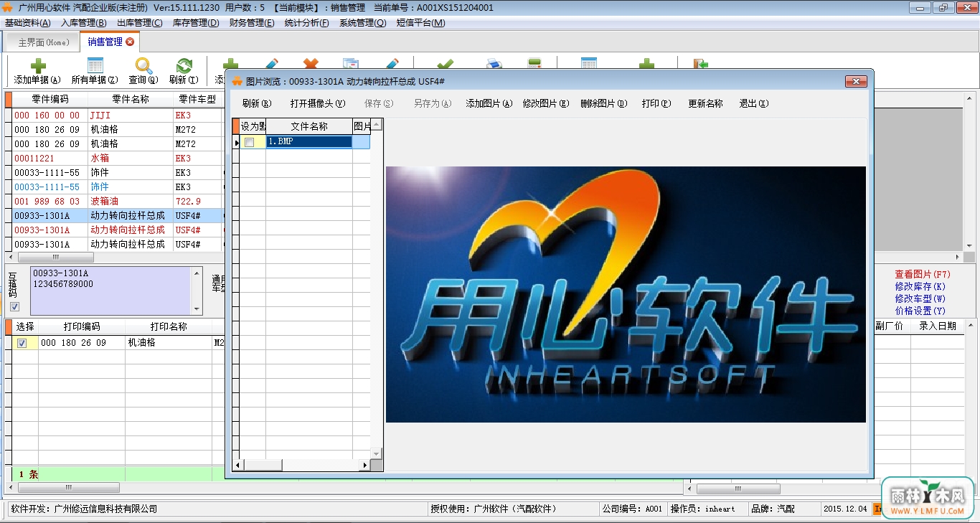Click the bottom-right panel horizontal scrollbar thumb
980x523 pixels.
point(739,489)
